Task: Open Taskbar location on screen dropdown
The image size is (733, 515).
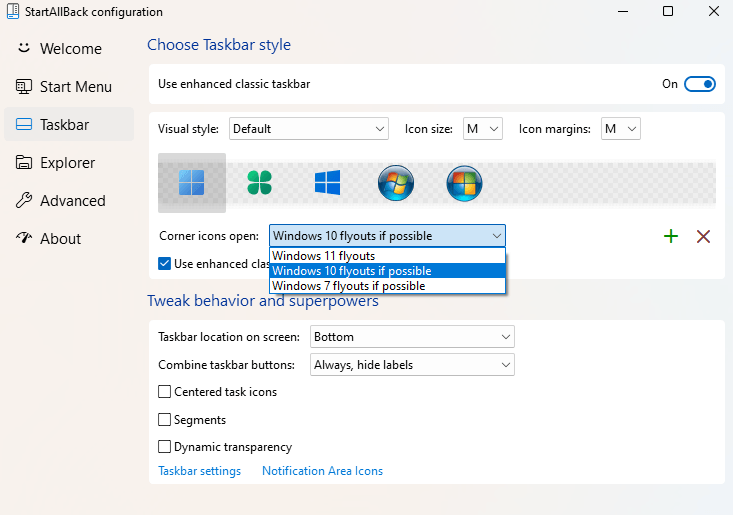Action: coord(412,336)
